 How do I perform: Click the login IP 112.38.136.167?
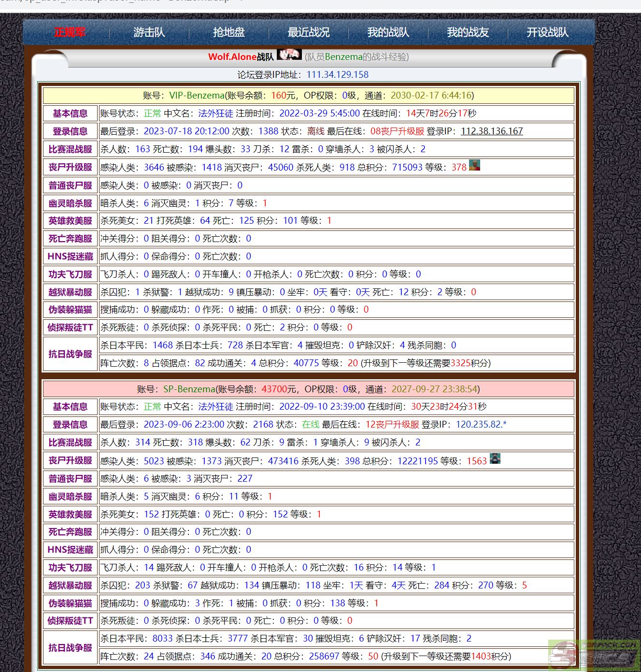click(x=492, y=131)
